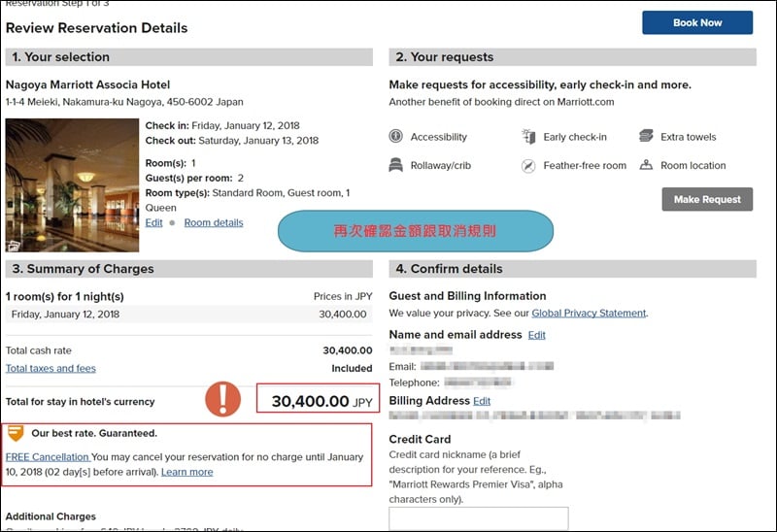The image size is (777, 532).
Task: Click the Extra towels icon
Action: click(646, 136)
